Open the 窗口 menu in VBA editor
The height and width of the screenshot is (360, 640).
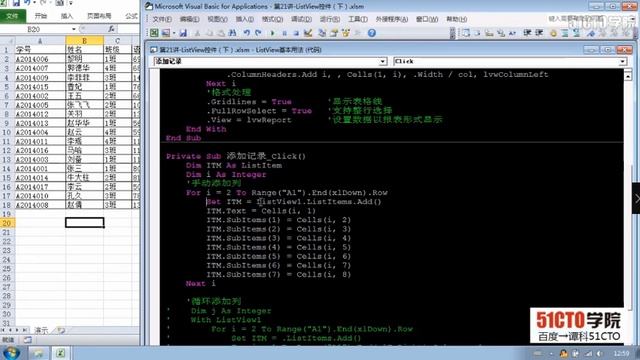(427, 19)
